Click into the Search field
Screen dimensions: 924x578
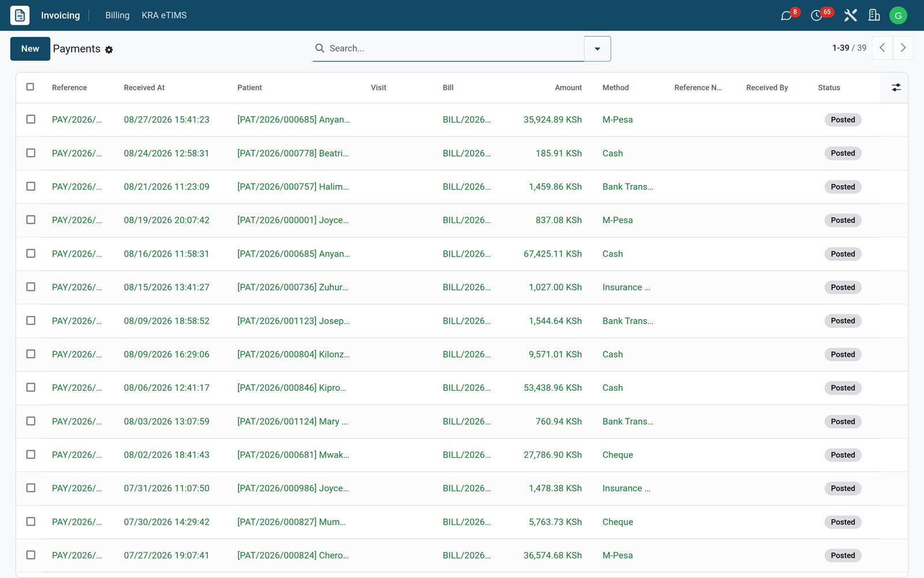click(453, 49)
